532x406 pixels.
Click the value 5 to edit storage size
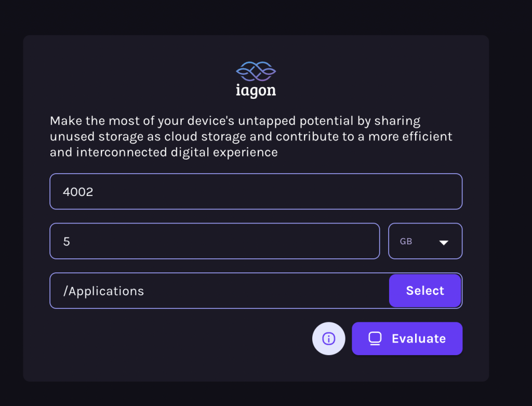pyautogui.click(x=67, y=241)
